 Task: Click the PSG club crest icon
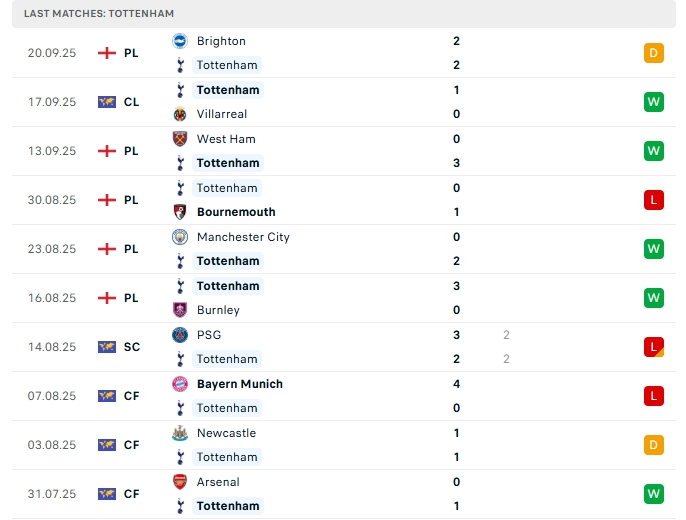click(x=180, y=335)
